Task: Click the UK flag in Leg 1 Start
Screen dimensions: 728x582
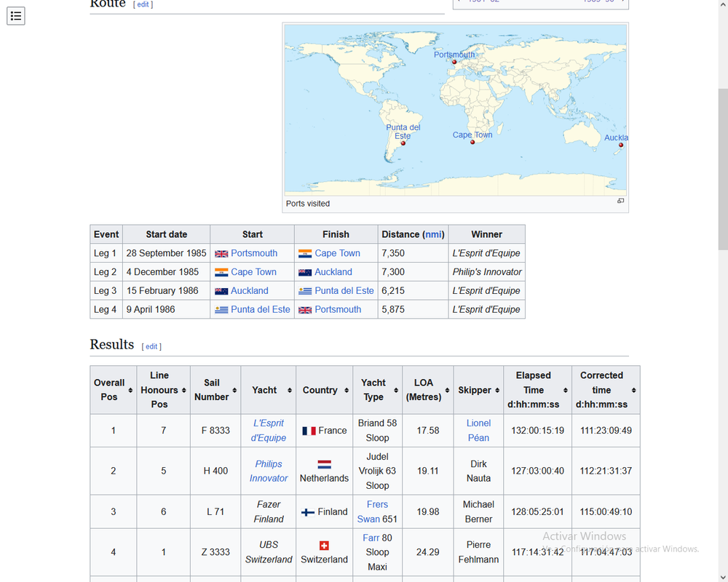Action: pos(221,254)
